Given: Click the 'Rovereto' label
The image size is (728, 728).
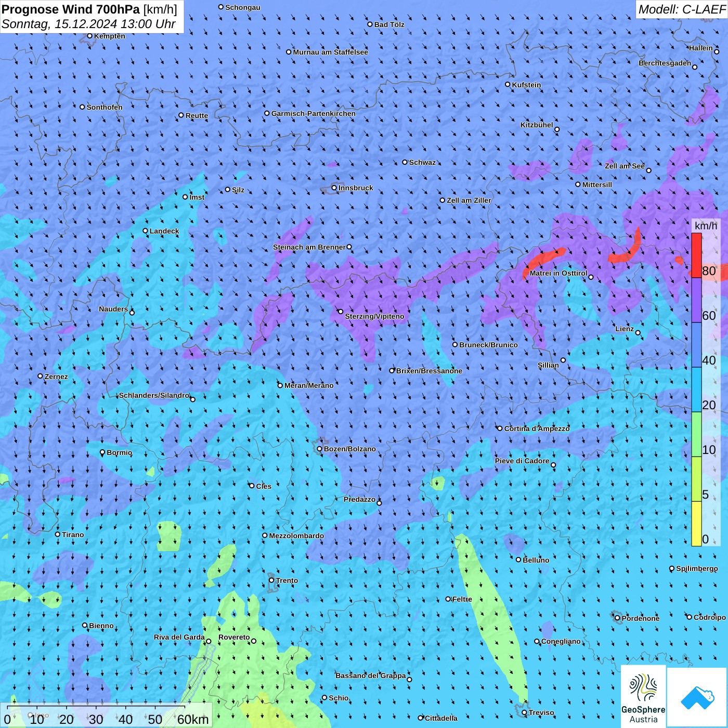Looking at the screenshot, I should click(234, 637).
